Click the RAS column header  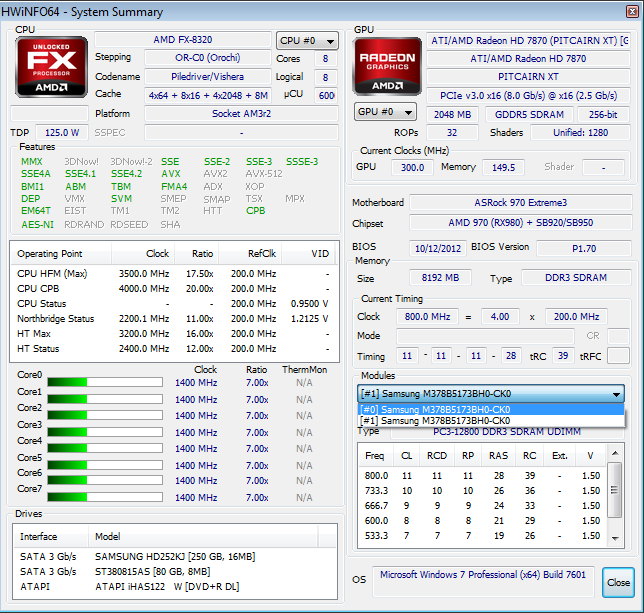click(x=498, y=456)
